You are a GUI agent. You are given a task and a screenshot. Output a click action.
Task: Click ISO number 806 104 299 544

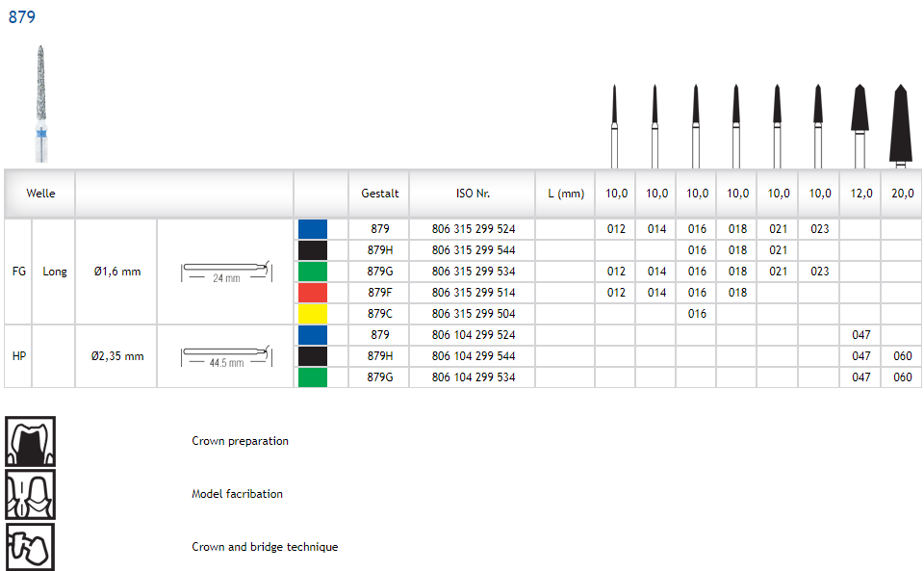473,356
